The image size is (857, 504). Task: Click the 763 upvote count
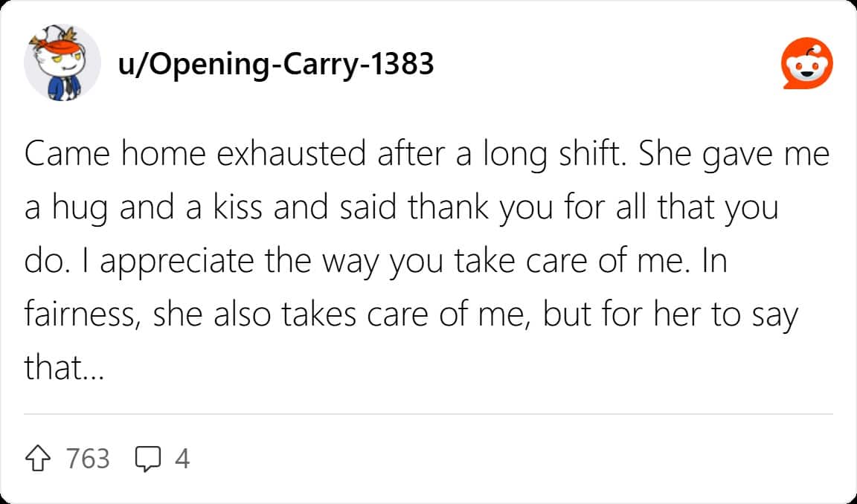pos(88,459)
